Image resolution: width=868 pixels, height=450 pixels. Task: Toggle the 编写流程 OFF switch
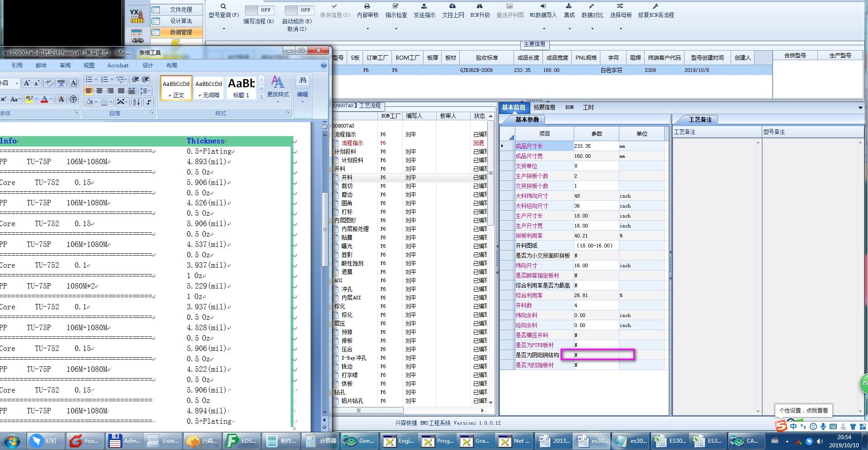click(x=259, y=10)
